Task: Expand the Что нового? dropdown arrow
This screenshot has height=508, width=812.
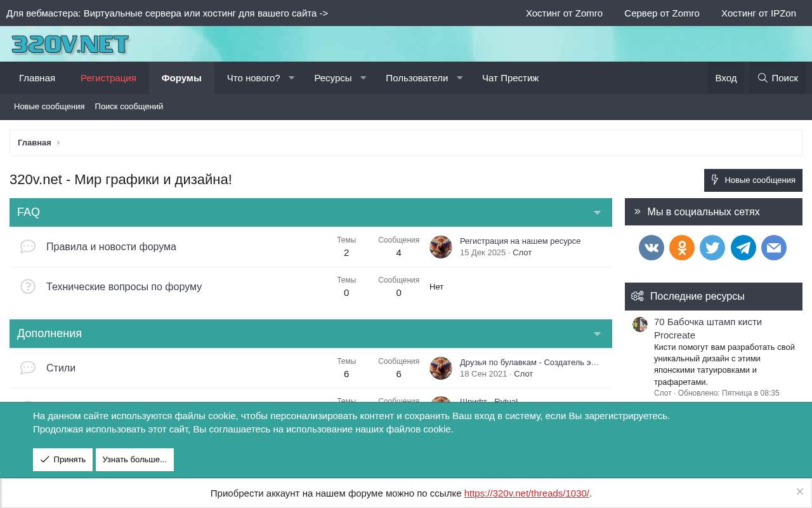Action: tap(292, 78)
